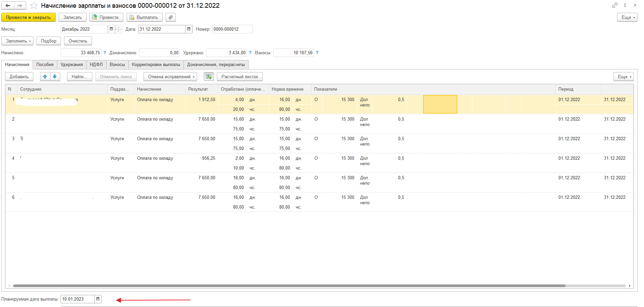Click question mark next to Взносы total
This screenshot has height=307, width=644.
coord(317,53)
